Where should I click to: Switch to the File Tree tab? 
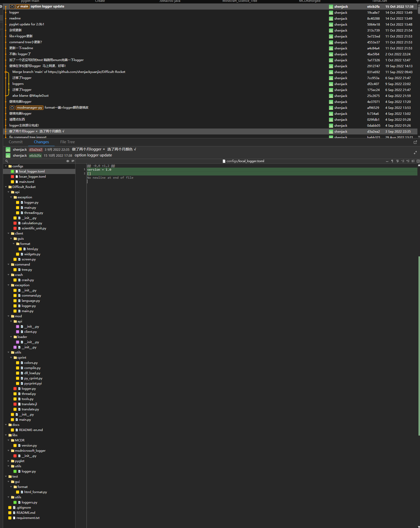(67, 142)
